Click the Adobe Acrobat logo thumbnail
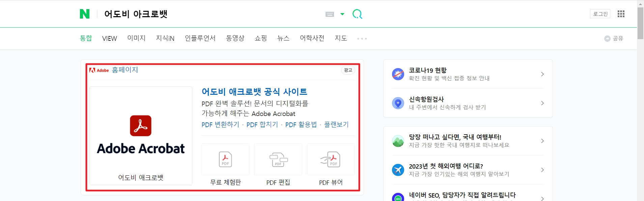Viewport: 644px width, 201px height. tap(141, 136)
